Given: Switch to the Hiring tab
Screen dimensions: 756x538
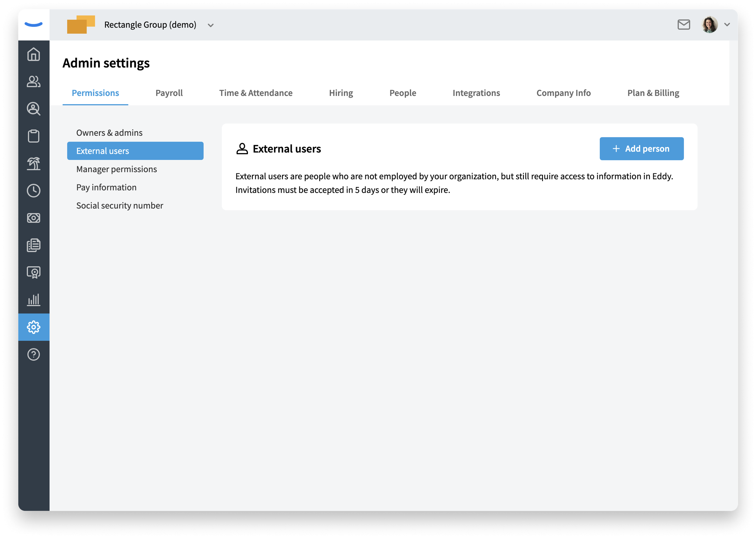Looking at the screenshot, I should [341, 93].
